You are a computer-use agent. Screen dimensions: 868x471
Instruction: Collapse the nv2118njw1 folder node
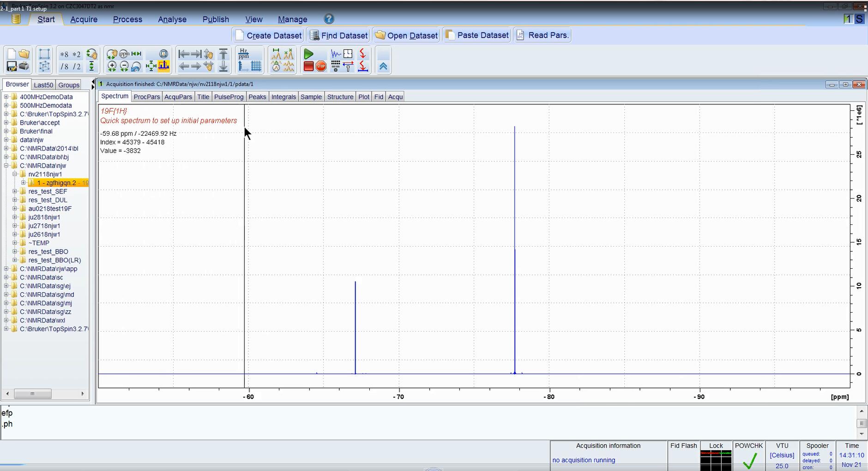click(15, 174)
